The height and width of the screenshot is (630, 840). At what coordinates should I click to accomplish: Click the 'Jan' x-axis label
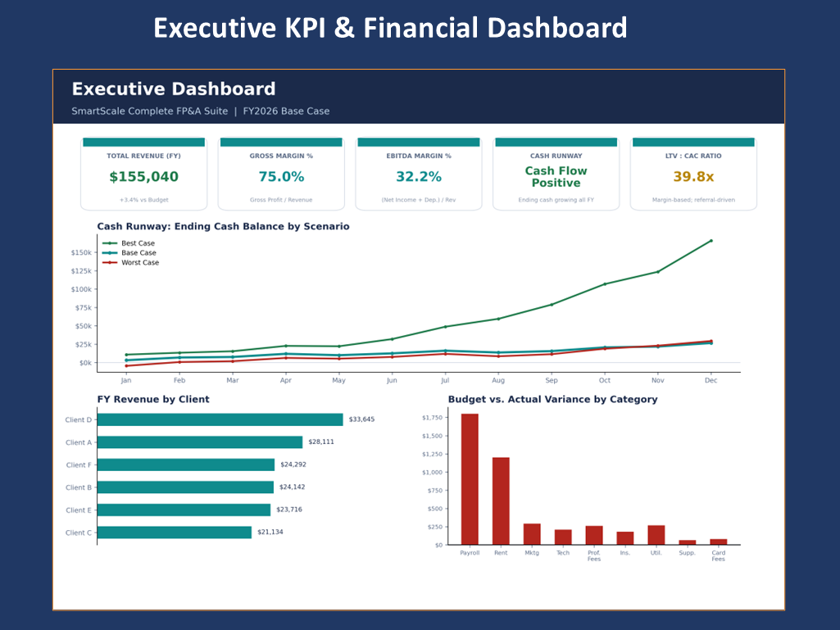pos(126,380)
